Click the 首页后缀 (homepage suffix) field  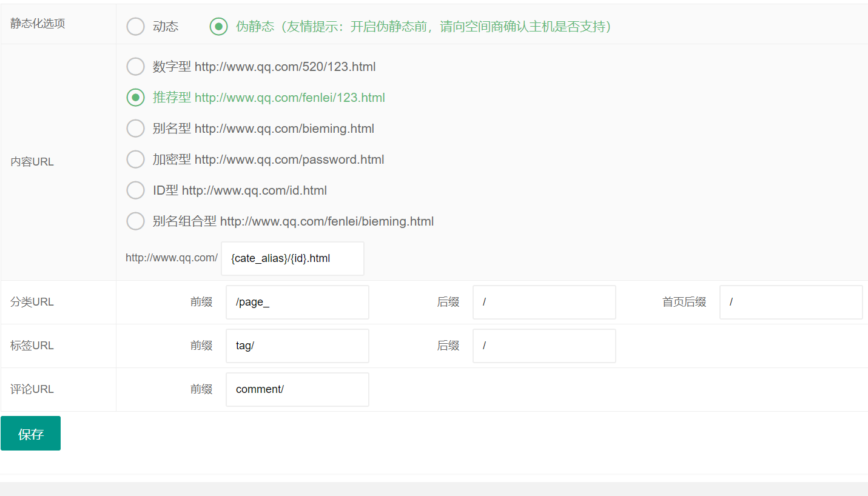(791, 302)
